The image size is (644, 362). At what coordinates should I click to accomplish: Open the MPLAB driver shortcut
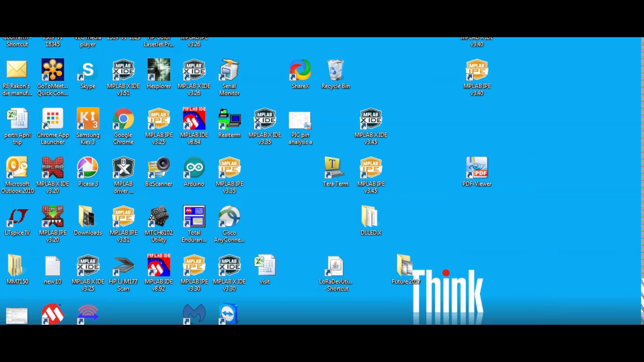tap(123, 175)
